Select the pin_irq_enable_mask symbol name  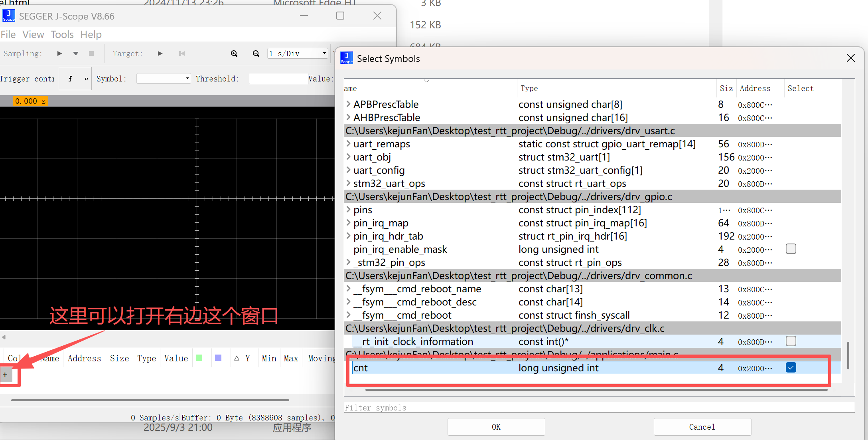400,249
